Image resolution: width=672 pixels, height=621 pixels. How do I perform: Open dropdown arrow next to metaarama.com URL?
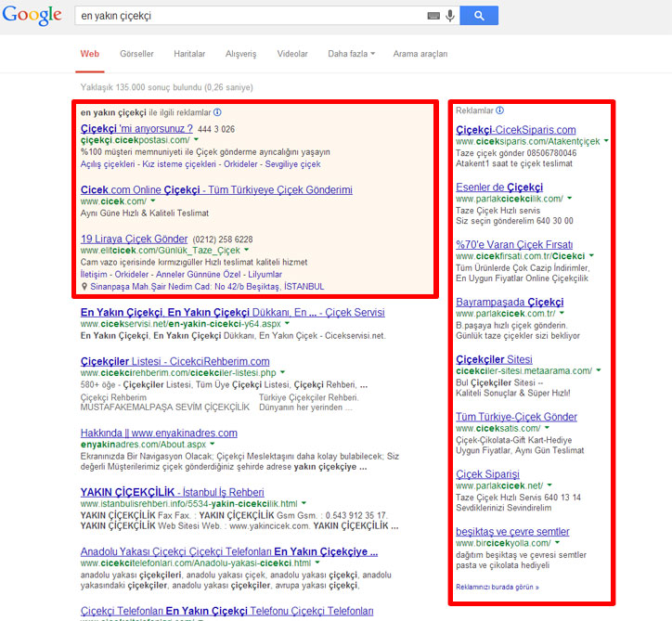[599, 370]
